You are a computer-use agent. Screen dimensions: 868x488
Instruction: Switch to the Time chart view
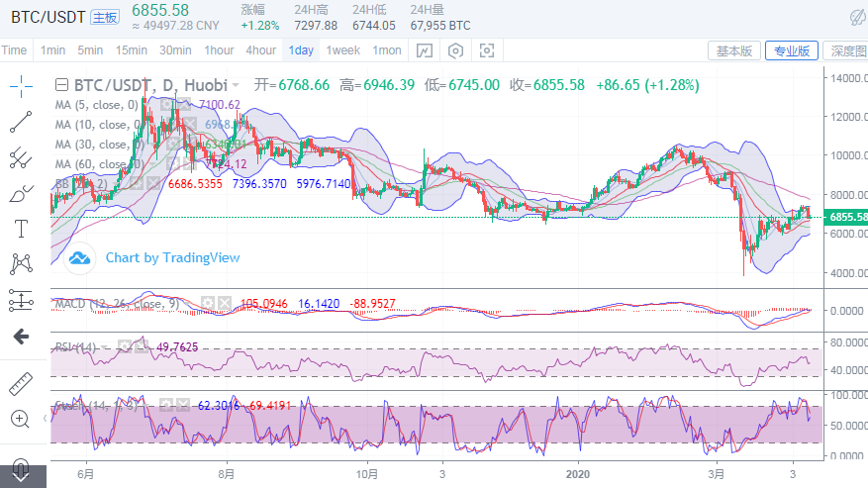[15, 50]
